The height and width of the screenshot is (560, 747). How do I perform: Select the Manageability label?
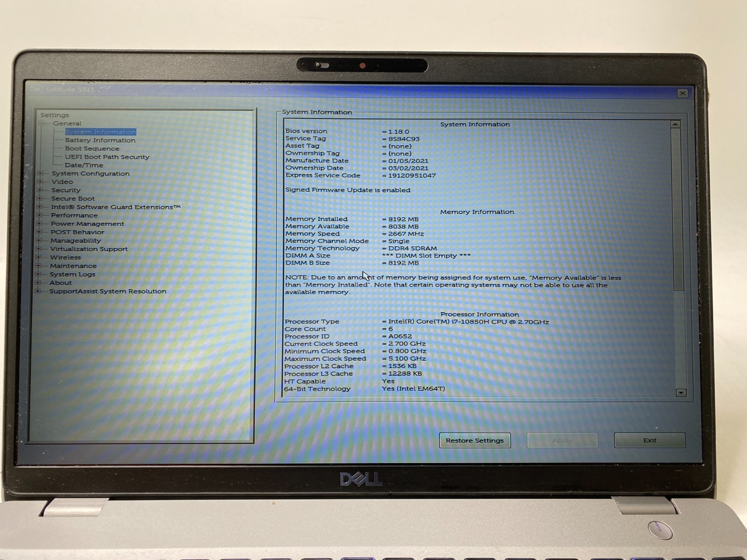pyautogui.click(x=76, y=240)
